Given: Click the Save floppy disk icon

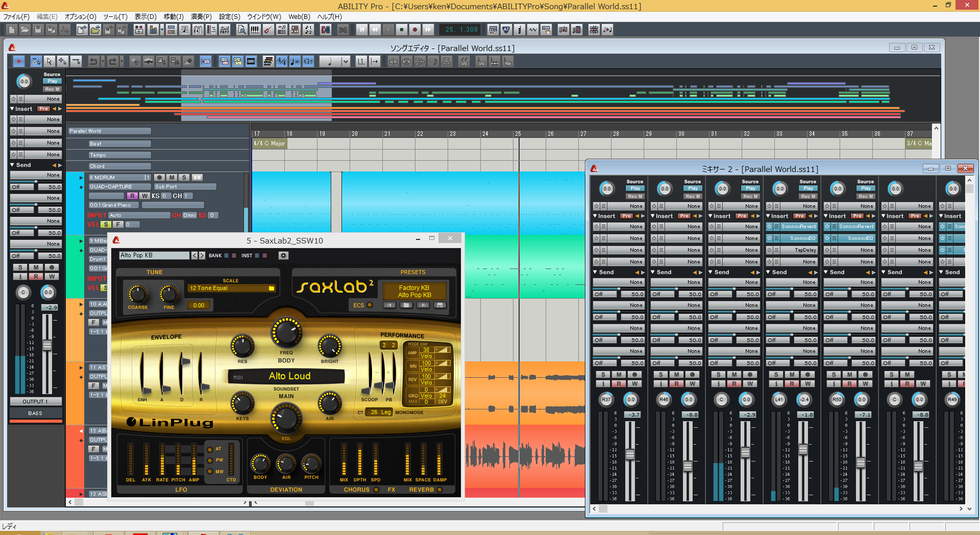Looking at the screenshot, I should pyautogui.click(x=38, y=30).
